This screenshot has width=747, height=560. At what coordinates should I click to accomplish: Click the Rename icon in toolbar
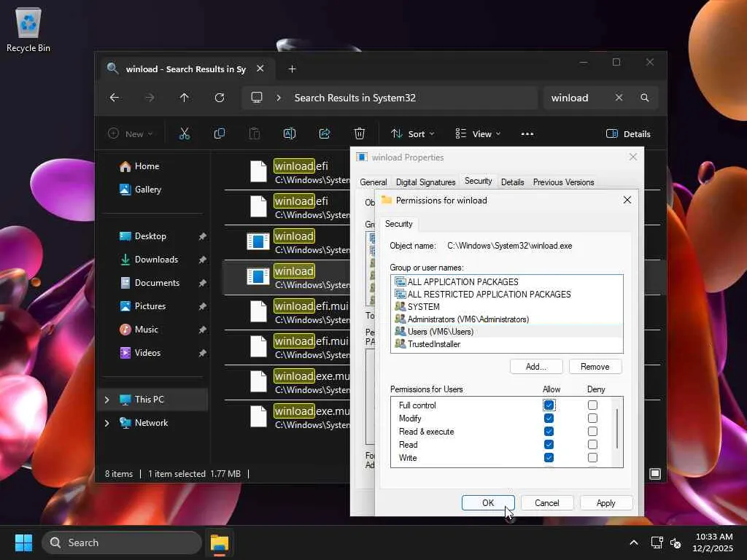coord(290,133)
